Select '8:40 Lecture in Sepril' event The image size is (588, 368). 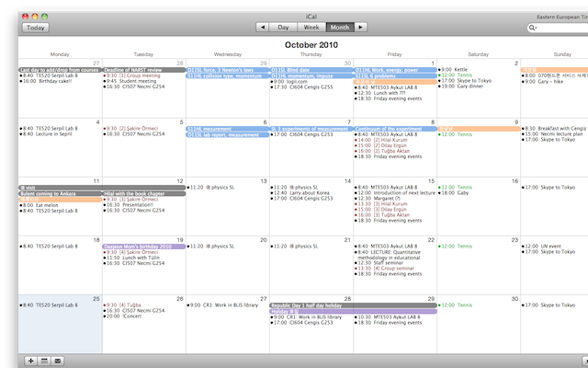46,134
